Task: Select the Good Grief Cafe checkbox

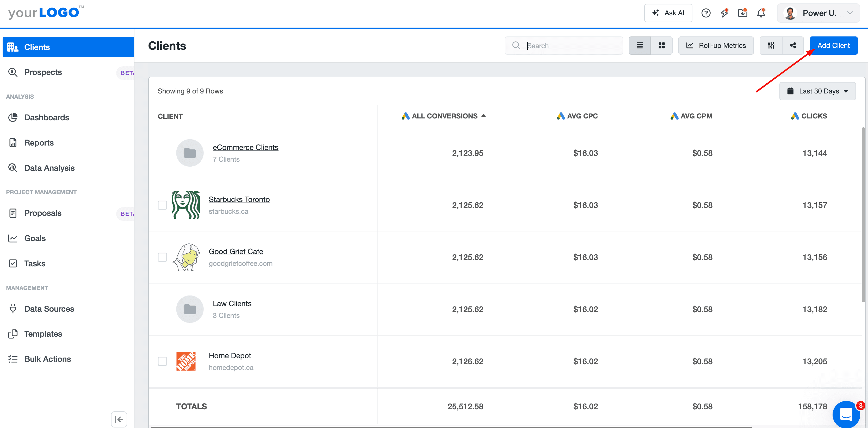Action: tap(162, 257)
